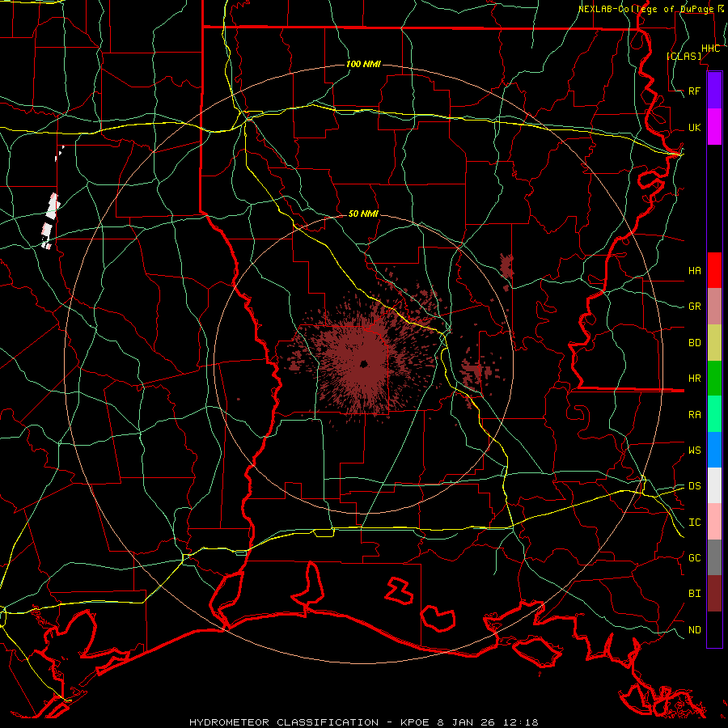Click the IC legend label
This screenshot has width=728, height=728.
tap(694, 522)
